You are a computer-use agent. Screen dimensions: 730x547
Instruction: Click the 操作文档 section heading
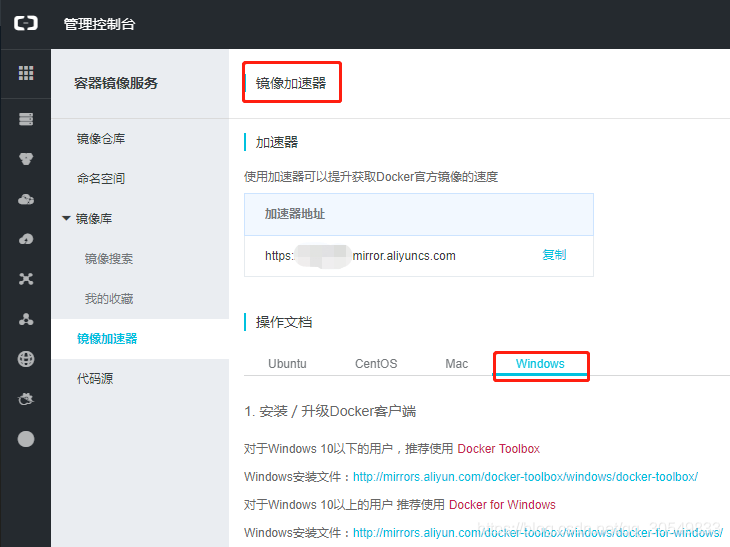point(284,322)
